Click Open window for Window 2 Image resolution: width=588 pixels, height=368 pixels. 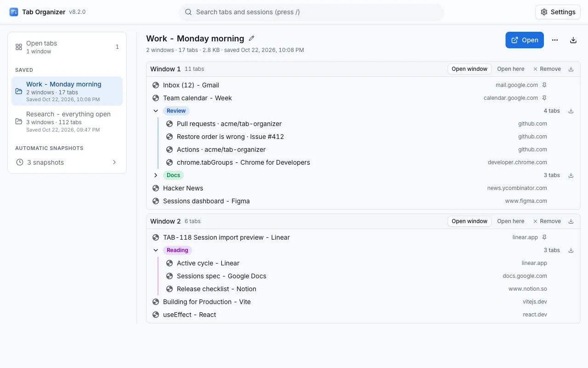click(469, 221)
